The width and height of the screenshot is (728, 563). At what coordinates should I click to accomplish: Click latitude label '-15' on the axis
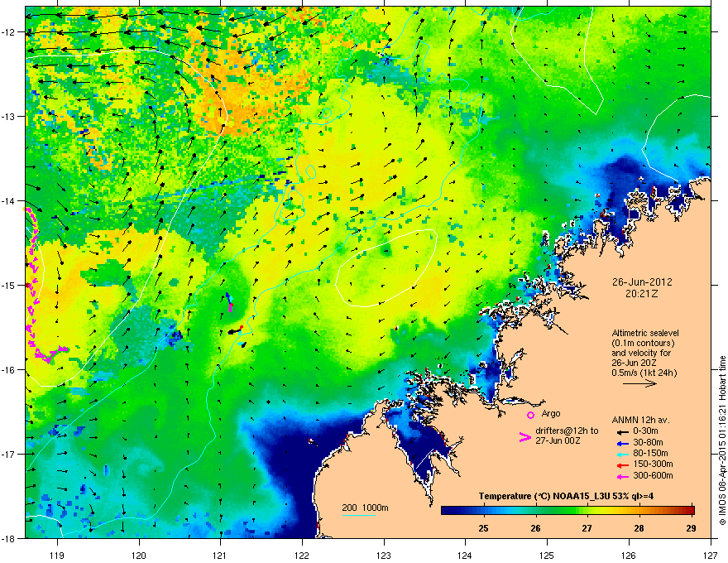tap(9, 285)
